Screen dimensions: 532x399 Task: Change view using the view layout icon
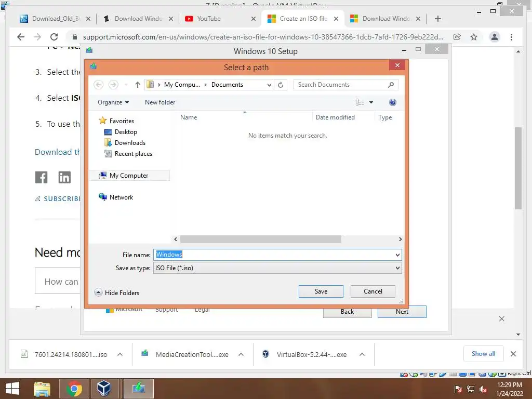[x=360, y=102]
